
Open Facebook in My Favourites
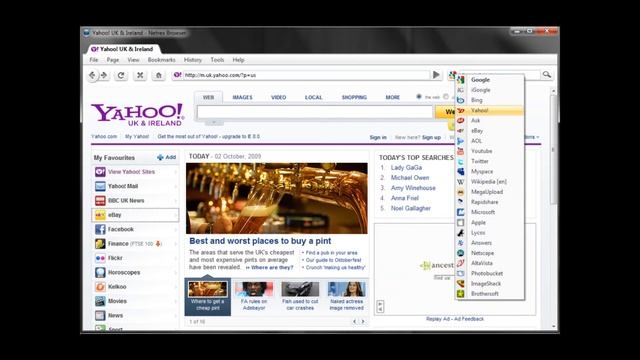click(x=135, y=229)
